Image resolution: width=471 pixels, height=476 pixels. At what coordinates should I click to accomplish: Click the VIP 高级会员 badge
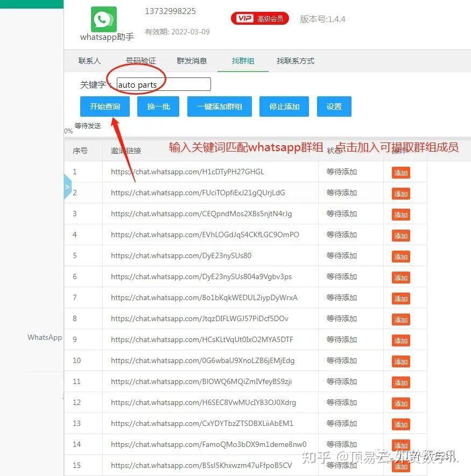click(260, 18)
